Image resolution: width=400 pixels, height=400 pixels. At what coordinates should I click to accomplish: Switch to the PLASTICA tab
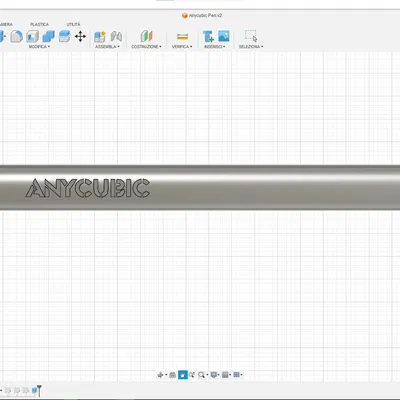39,24
